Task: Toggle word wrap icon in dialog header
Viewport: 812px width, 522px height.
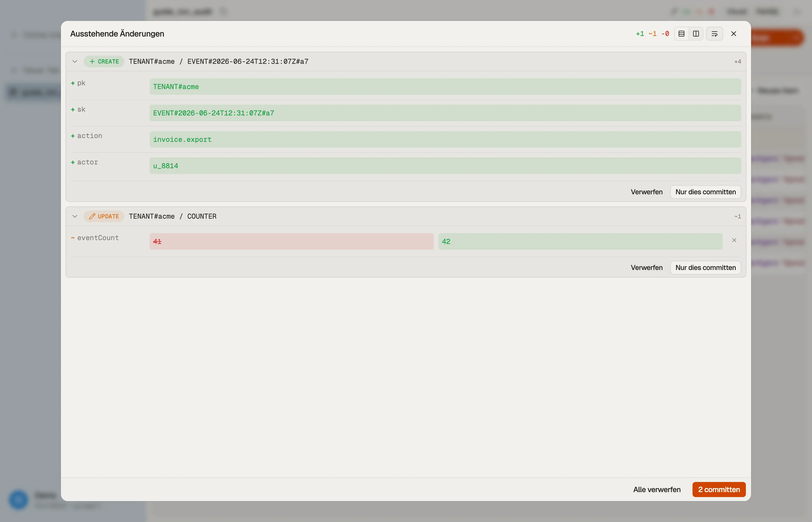Action: coord(714,34)
